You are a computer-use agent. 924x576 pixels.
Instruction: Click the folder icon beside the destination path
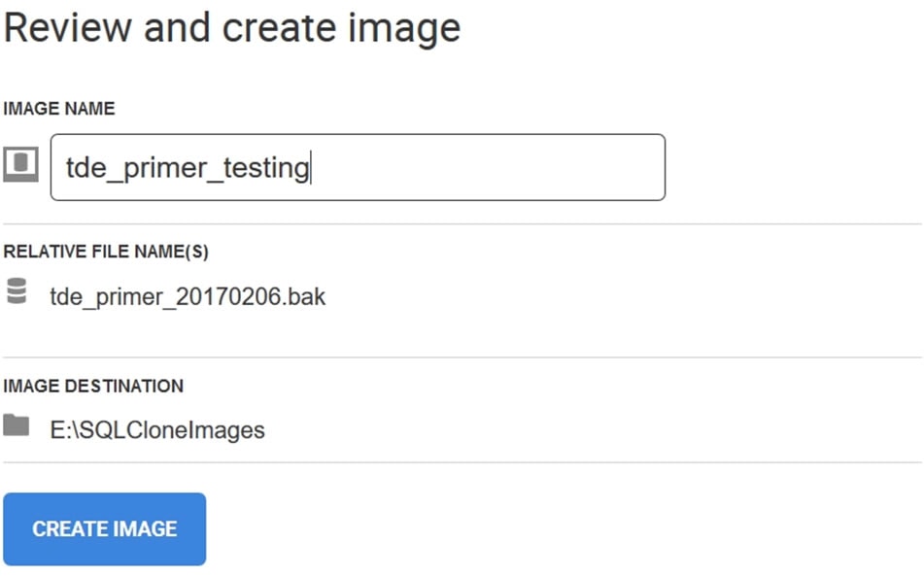(16, 425)
